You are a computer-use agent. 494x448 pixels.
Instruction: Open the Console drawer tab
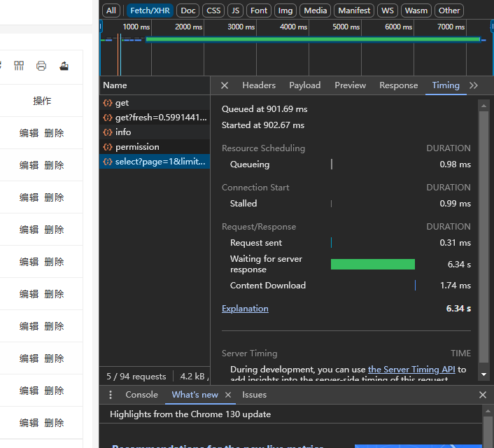141,395
